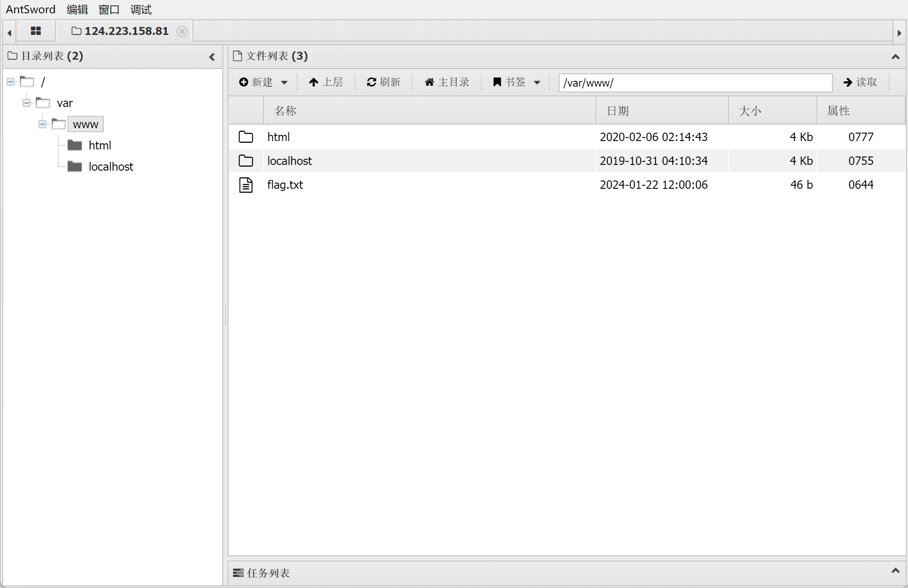This screenshot has height=588, width=908.
Task: Click the flag.txt file icon
Action: pos(246,185)
